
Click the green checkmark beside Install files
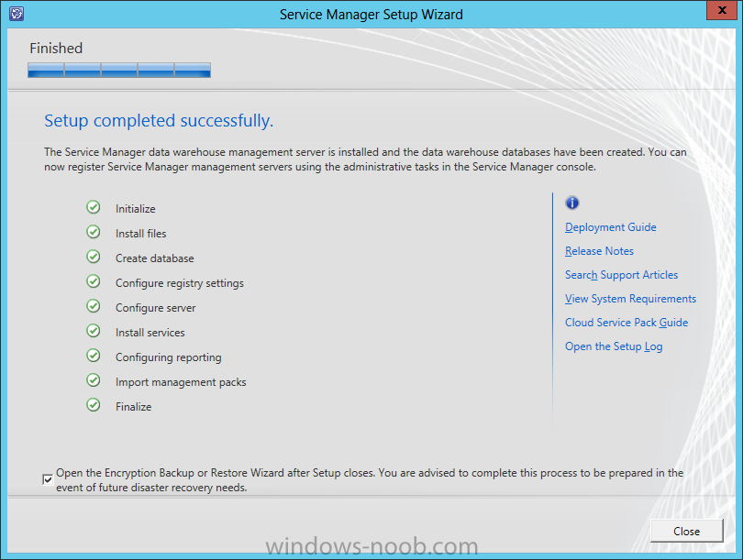click(94, 232)
